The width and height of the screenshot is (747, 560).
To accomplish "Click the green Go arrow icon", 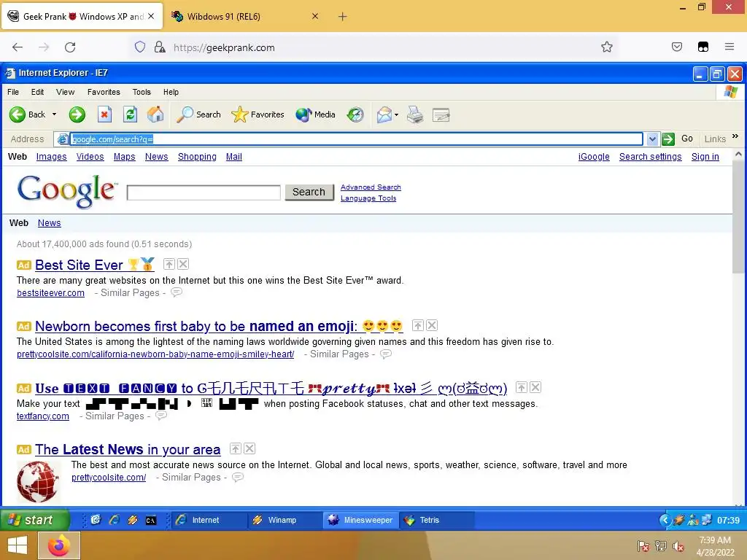I will tap(668, 139).
